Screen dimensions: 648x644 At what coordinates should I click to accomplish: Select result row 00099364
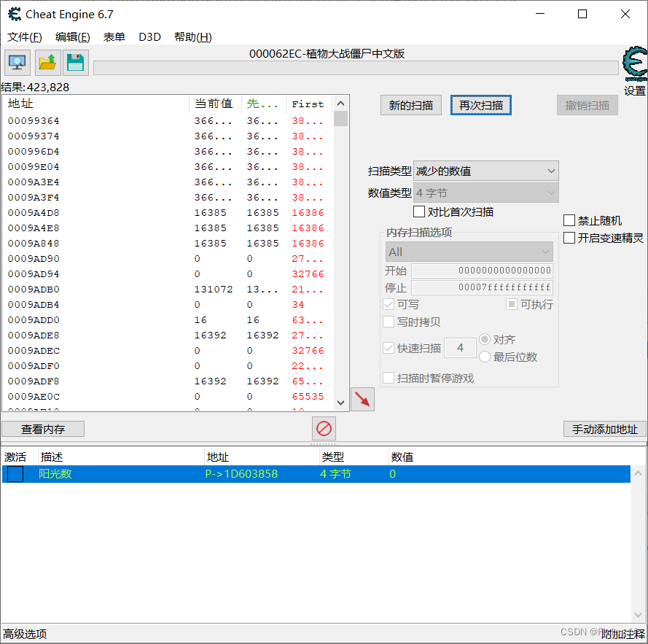click(x=167, y=121)
